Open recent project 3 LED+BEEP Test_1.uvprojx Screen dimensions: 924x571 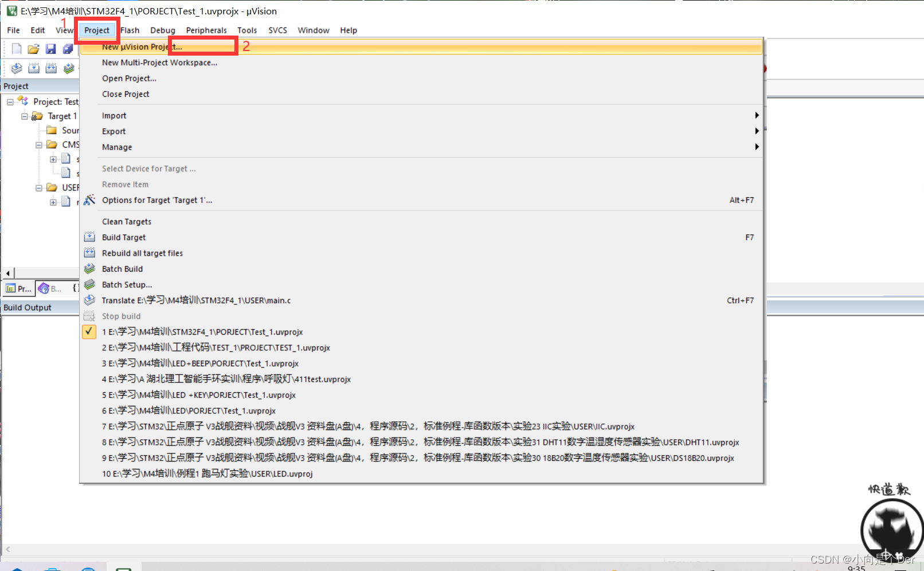pyautogui.click(x=422, y=363)
